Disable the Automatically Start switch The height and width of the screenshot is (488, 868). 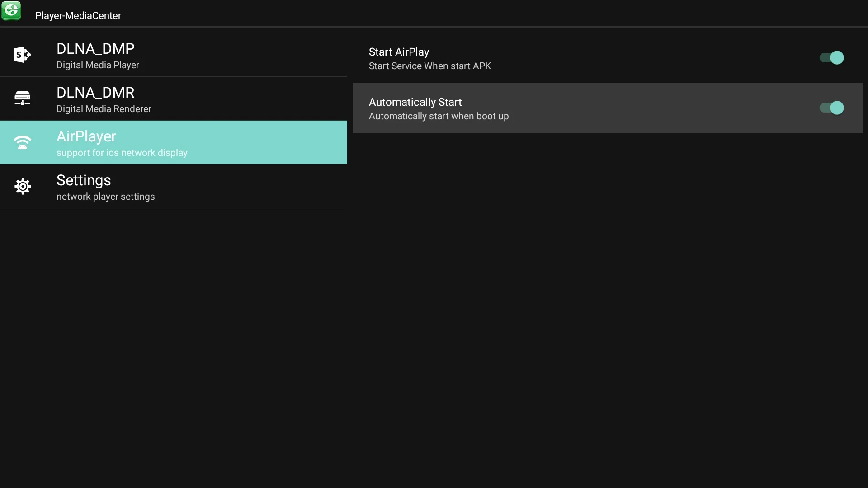(x=832, y=108)
